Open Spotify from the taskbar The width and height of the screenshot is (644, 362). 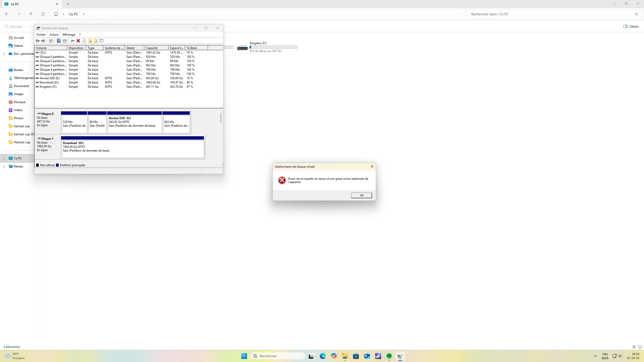point(389,356)
